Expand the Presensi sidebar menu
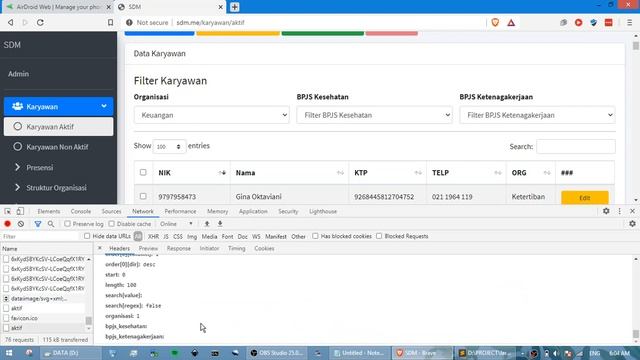640x360 pixels. point(58,167)
